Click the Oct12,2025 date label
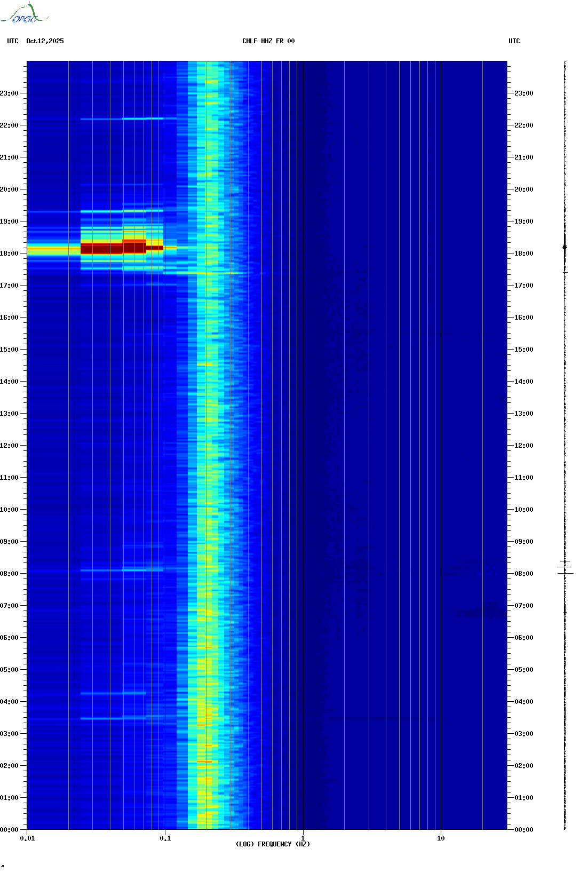Viewport: 588px width, 872px height. [45, 41]
